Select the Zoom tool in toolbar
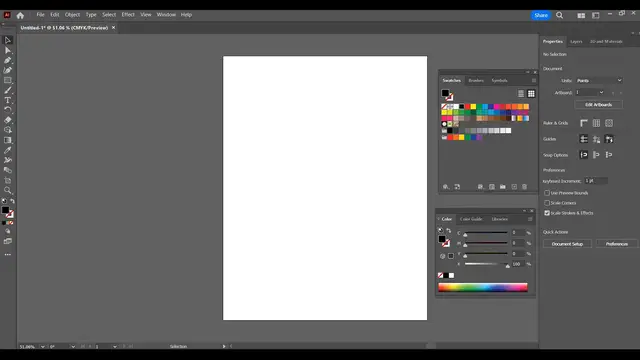Image resolution: width=640 pixels, height=360 pixels. pyautogui.click(x=8, y=190)
